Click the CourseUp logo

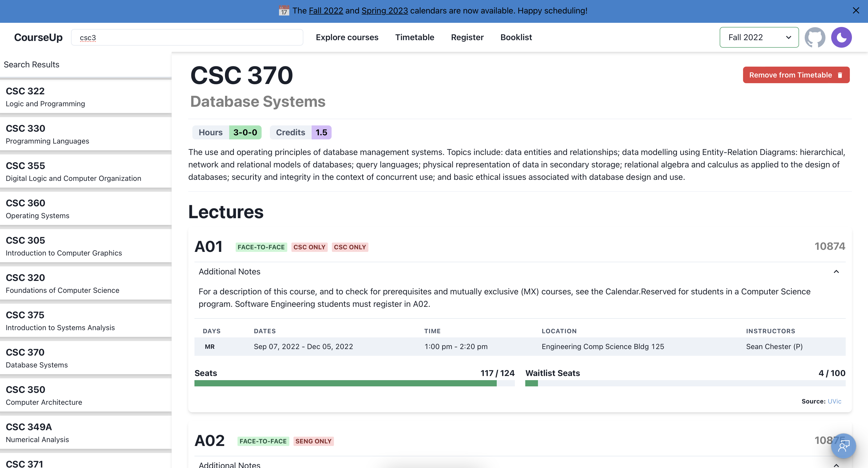tap(38, 37)
